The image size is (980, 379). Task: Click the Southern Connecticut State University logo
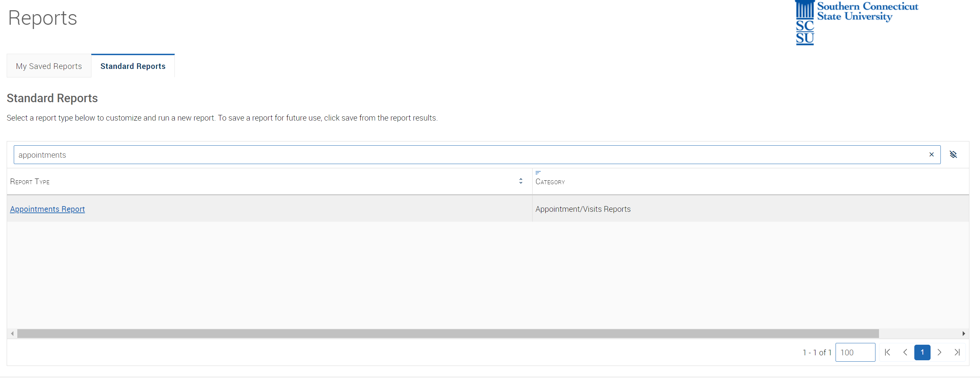[x=856, y=23]
